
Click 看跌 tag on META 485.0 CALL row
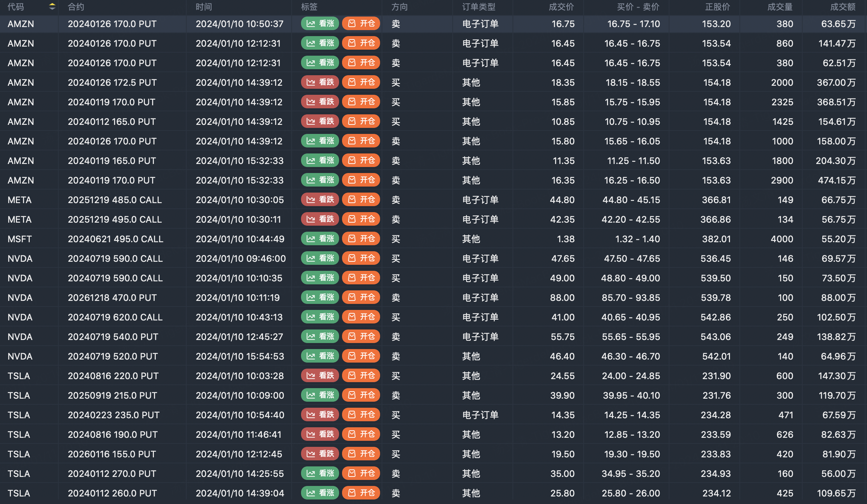[320, 199]
